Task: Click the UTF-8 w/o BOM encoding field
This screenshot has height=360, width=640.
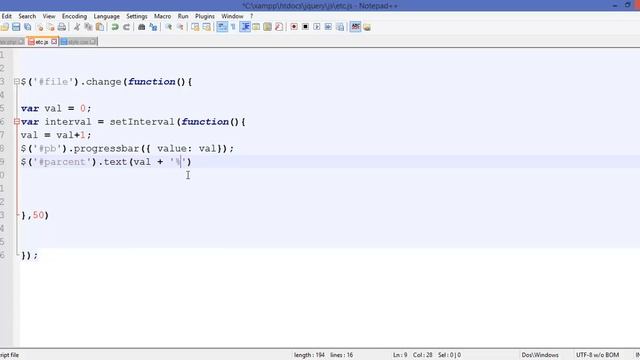Action: click(x=597, y=355)
